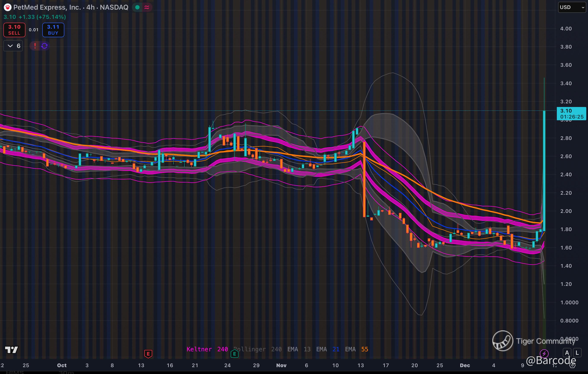
Task: Open the hexagon chart settings icon
Action: coord(572,365)
